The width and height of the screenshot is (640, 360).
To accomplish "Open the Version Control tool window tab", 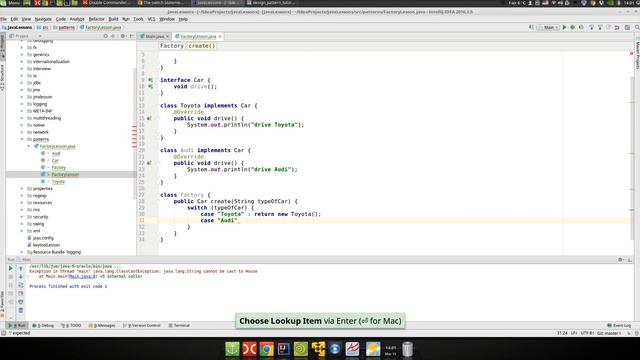I will tap(142, 325).
